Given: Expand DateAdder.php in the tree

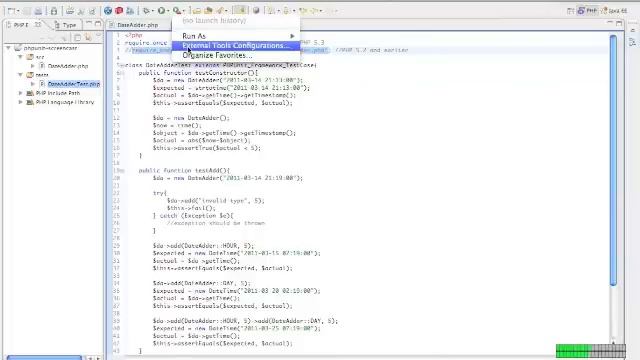Looking at the screenshot, I should pos(33,66).
